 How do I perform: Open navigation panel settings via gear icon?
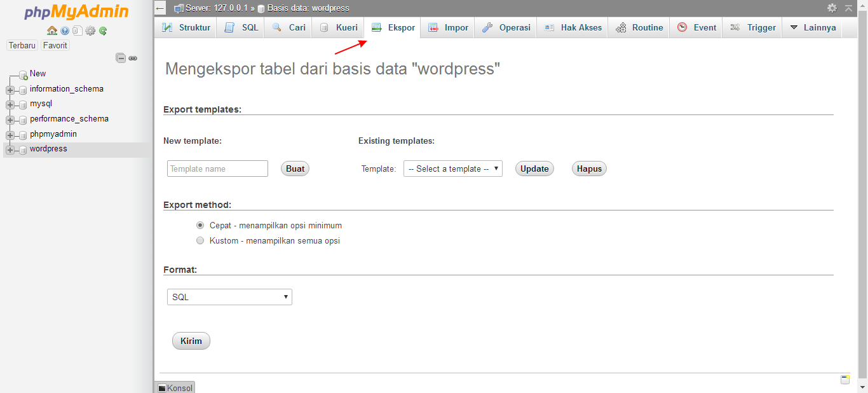(90, 31)
